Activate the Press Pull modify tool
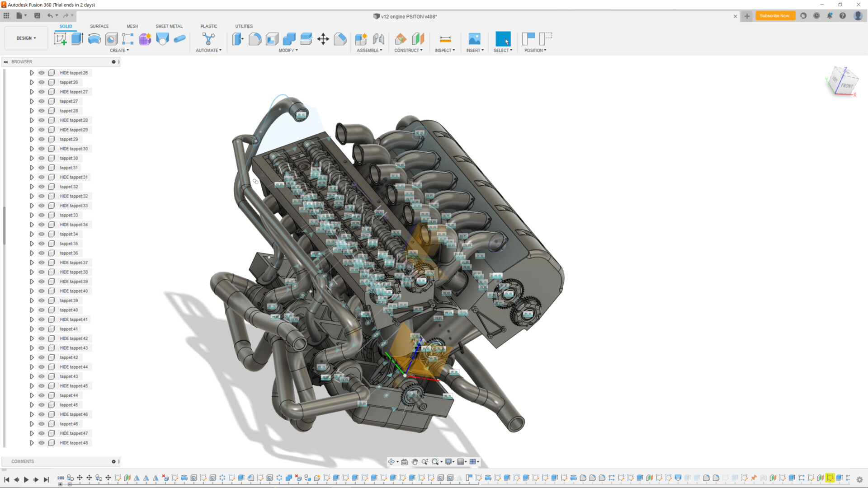The image size is (868, 488). coord(237,39)
